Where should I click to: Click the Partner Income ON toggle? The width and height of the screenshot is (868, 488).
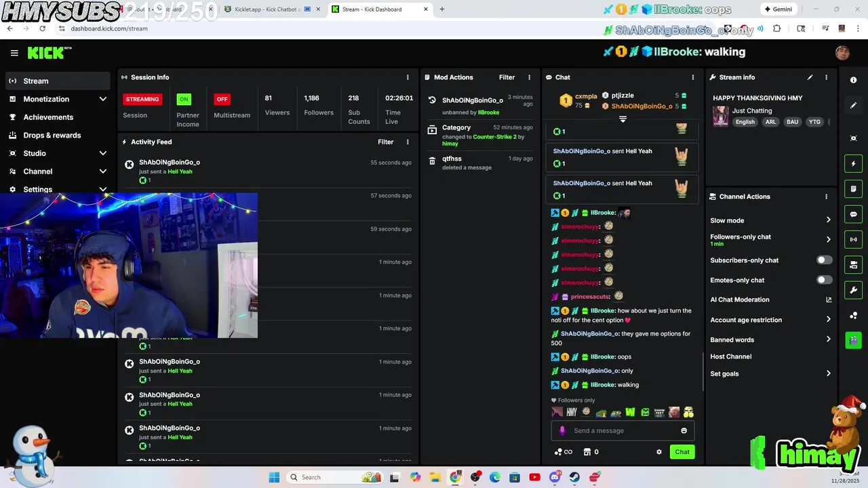(184, 99)
